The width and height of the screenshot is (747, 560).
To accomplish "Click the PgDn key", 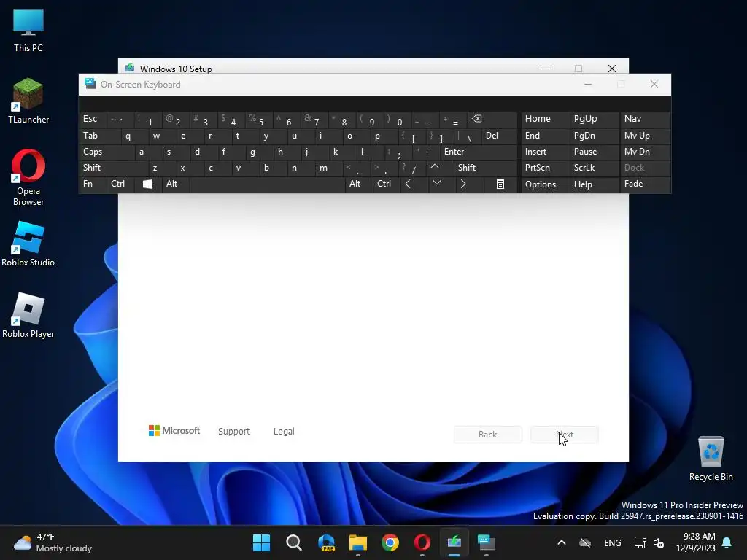I will (594, 136).
